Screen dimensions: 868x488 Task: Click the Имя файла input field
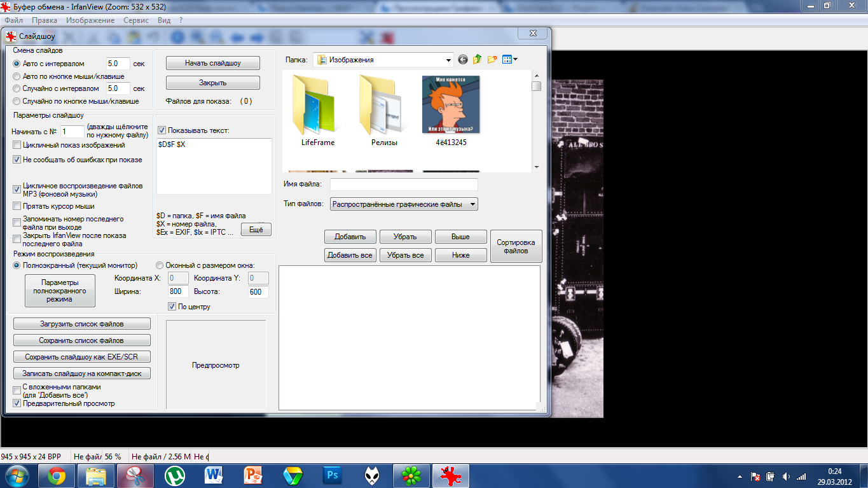coord(403,185)
